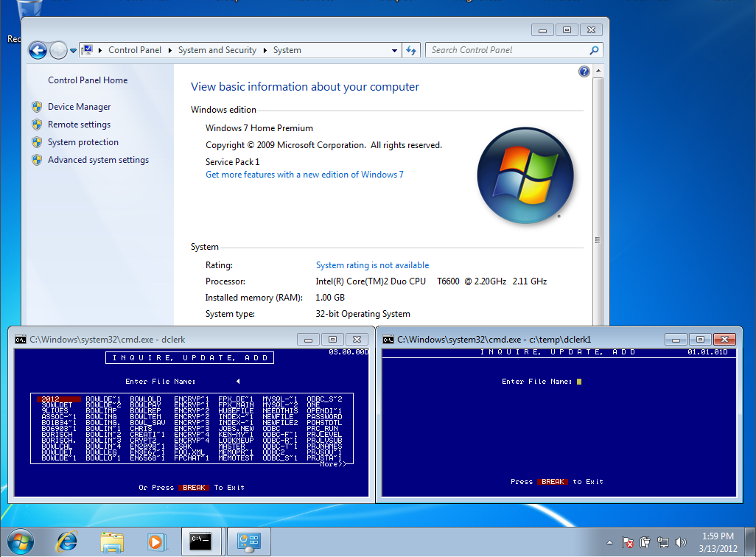Select the System and Security breadcrumb
The height and width of the screenshot is (557, 756).
[217, 50]
